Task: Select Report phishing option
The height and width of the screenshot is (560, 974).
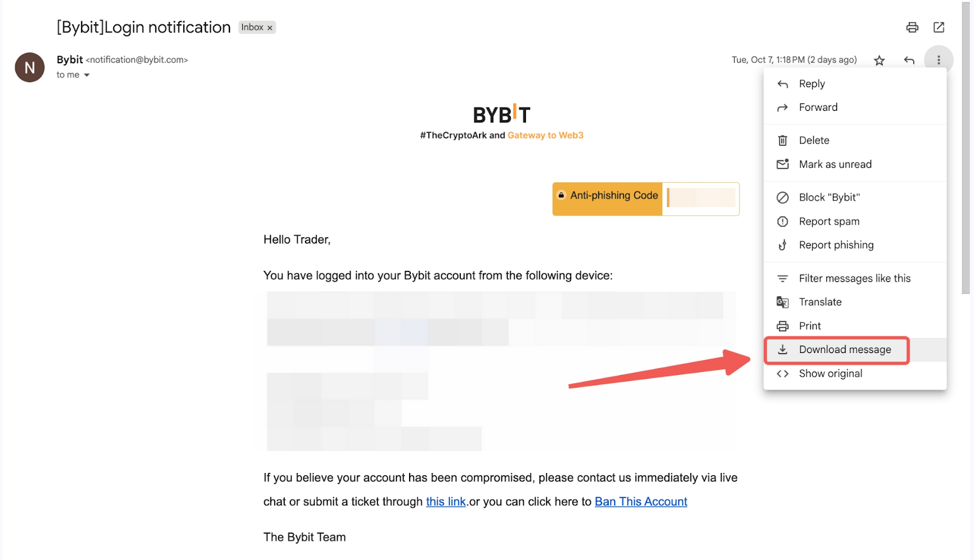Action: tap(836, 245)
